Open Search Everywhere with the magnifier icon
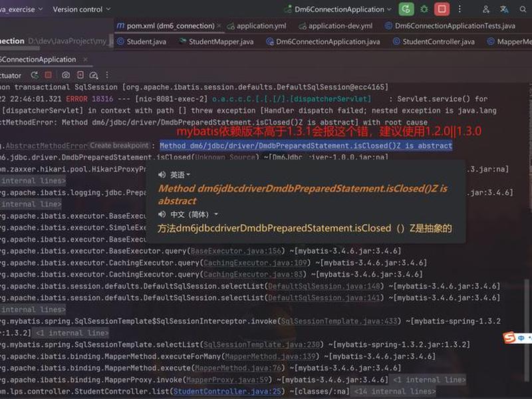 click(x=523, y=9)
